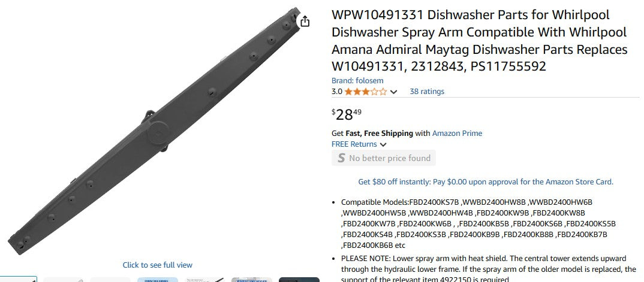The image size is (644, 282).
Task: Click the share icon on product image
Action: 305,21
